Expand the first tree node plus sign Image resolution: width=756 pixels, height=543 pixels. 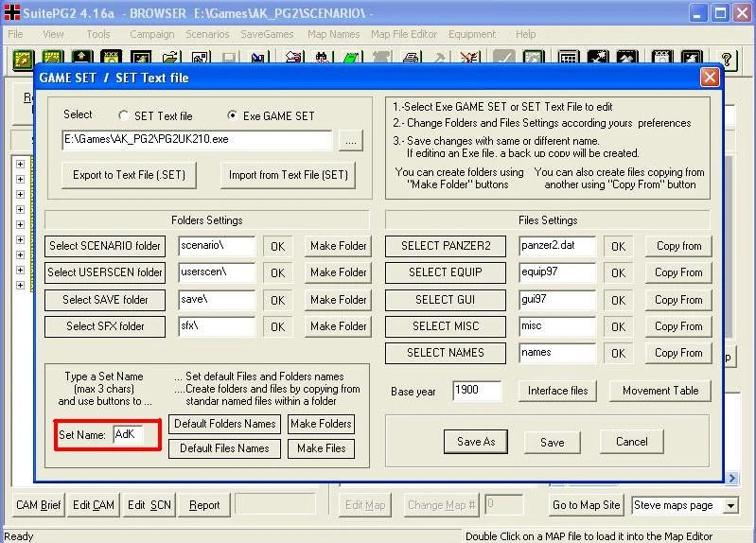(x=20, y=164)
